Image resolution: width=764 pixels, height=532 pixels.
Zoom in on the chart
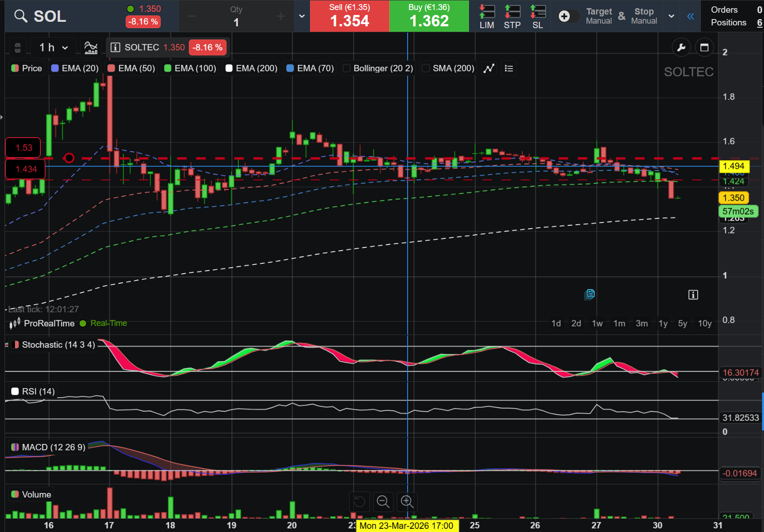tap(407, 502)
